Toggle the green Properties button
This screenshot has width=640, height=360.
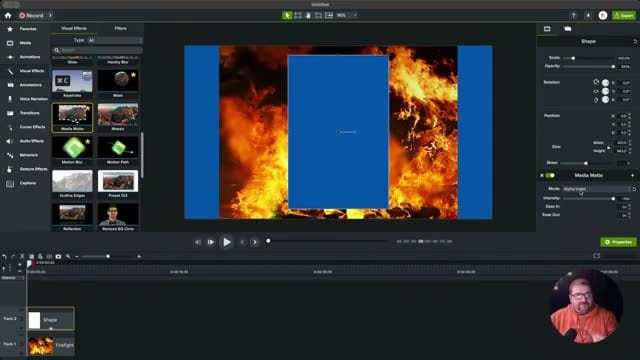tap(618, 242)
